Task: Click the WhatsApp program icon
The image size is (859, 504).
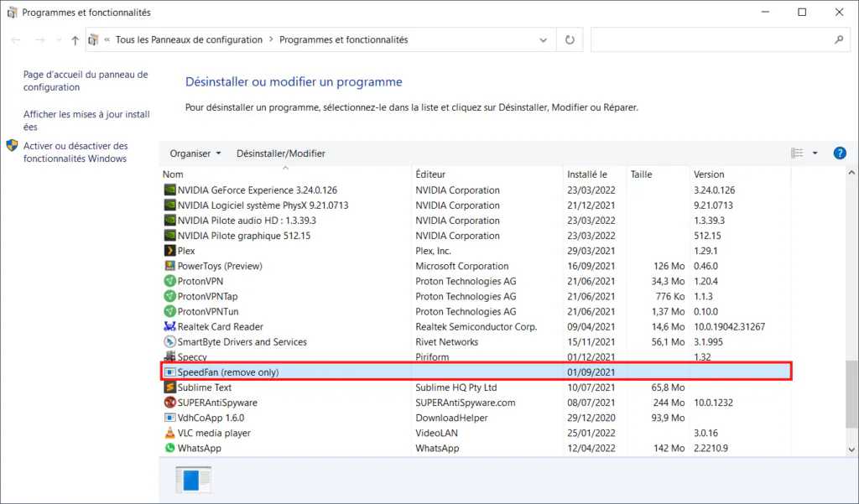Action: pyautogui.click(x=169, y=448)
